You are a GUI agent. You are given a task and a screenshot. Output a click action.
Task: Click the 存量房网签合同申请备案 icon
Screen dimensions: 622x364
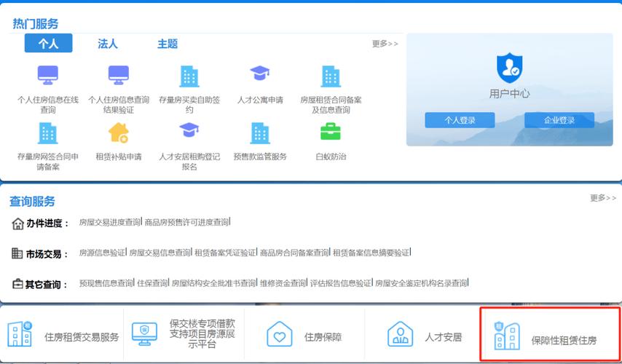tap(48, 132)
